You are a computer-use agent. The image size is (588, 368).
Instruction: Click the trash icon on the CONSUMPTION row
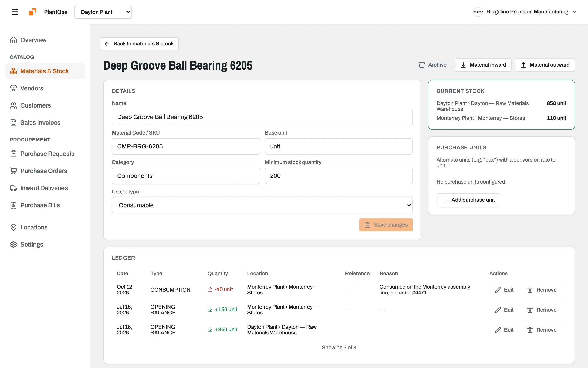coord(530,290)
